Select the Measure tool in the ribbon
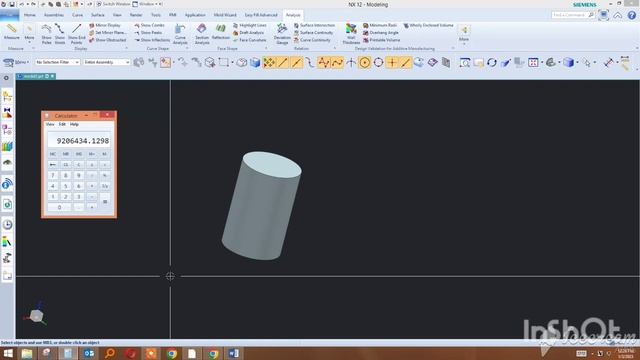 [x=11, y=32]
